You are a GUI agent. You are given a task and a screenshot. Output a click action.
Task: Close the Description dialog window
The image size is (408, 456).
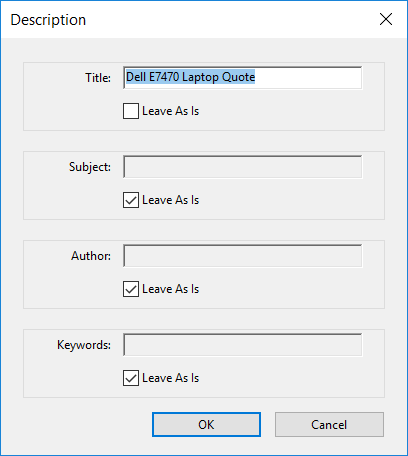tap(386, 19)
